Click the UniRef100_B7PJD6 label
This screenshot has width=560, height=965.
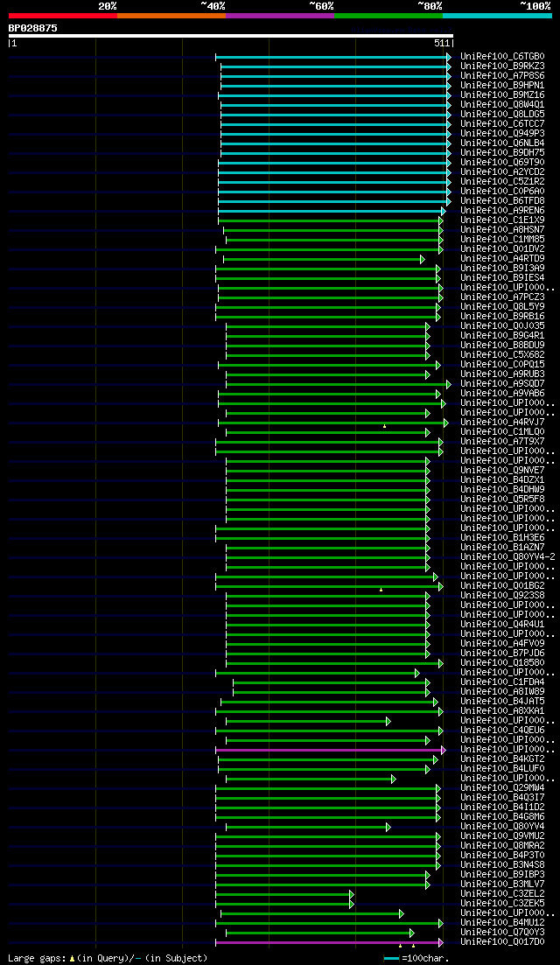click(x=502, y=653)
